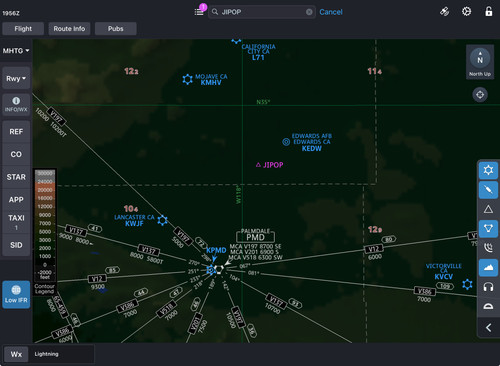Open the Pubs tab
This screenshot has width=500, height=366.
point(116,29)
